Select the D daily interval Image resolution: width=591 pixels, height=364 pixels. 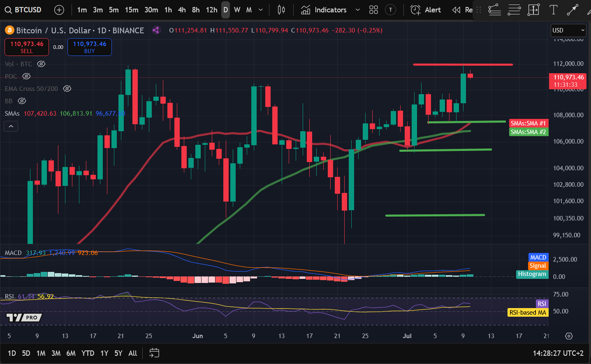[x=225, y=10]
